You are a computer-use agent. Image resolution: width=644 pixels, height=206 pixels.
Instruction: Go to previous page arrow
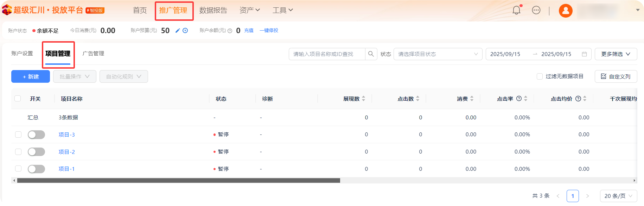pyautogui.click(x=558, y=196)
